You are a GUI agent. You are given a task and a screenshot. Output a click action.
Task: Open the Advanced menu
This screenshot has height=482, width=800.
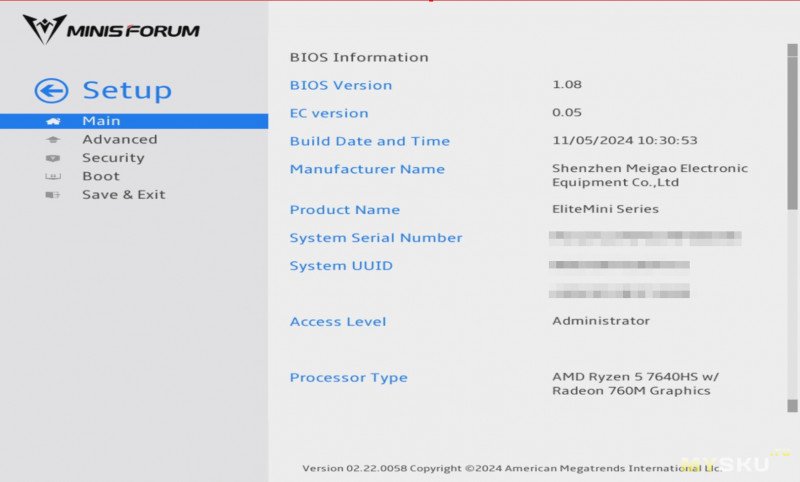coord(120,139)
